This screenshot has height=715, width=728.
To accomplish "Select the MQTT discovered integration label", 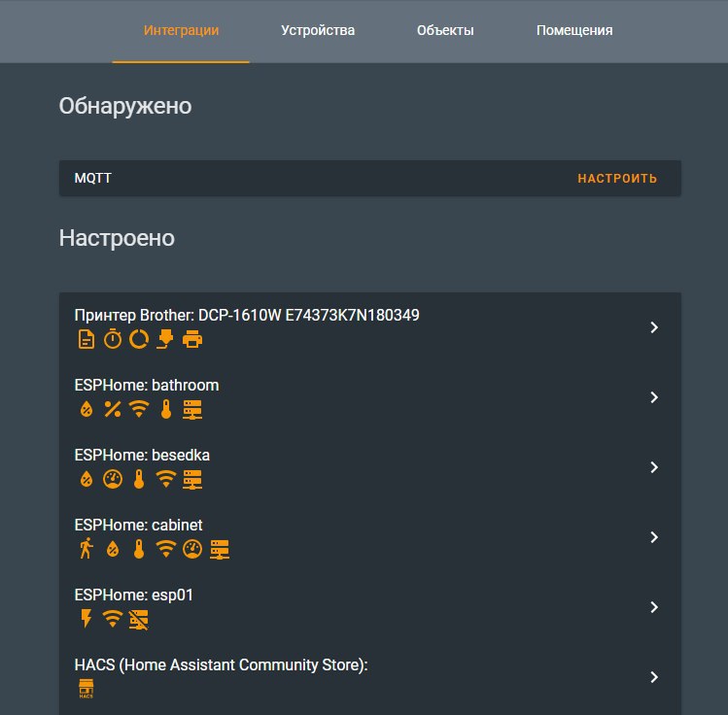I will pyautogui.click(x=93, y=178).
